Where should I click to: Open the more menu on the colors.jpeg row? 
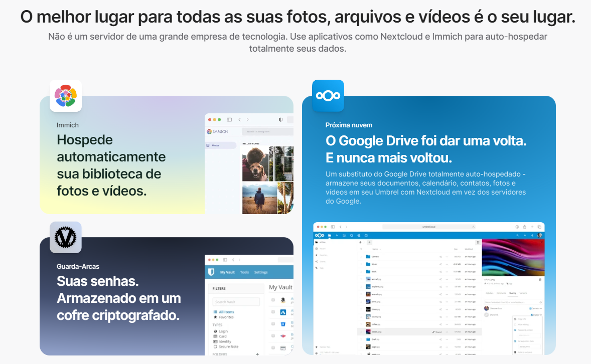[x=447, y=332]
